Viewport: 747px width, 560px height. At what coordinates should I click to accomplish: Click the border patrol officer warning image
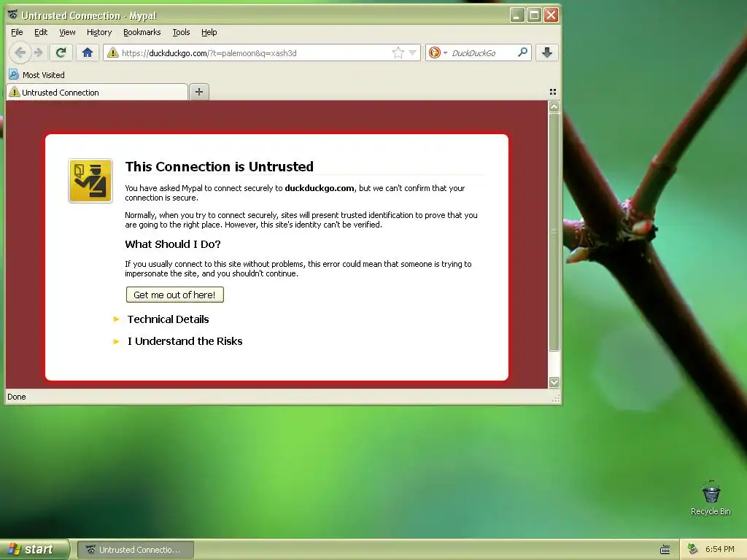point(90,181)
